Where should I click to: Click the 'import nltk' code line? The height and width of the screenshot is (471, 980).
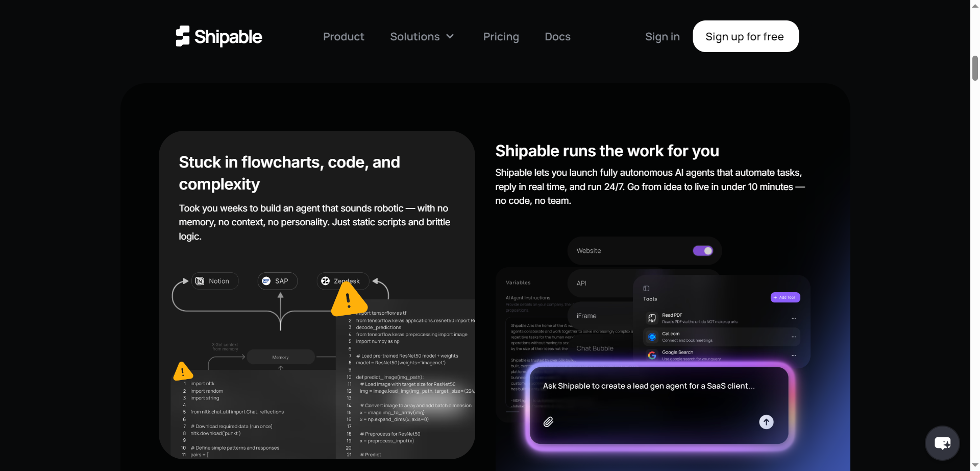click(203, 384)
